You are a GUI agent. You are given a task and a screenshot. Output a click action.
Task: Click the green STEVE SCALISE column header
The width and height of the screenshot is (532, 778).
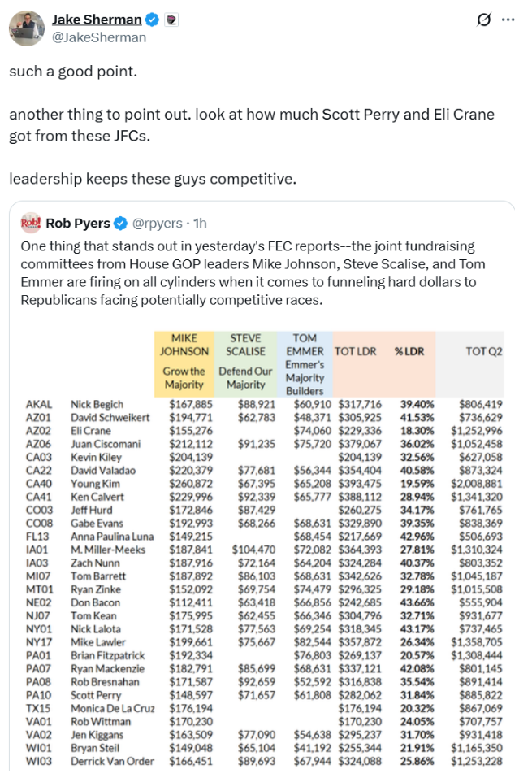(245, 364)
